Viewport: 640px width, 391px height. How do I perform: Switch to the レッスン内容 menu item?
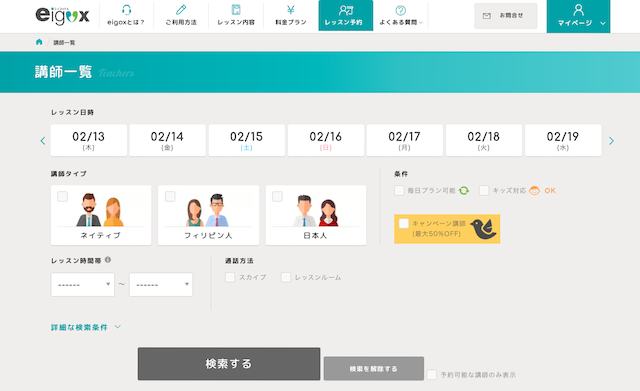tap(236, 16)
